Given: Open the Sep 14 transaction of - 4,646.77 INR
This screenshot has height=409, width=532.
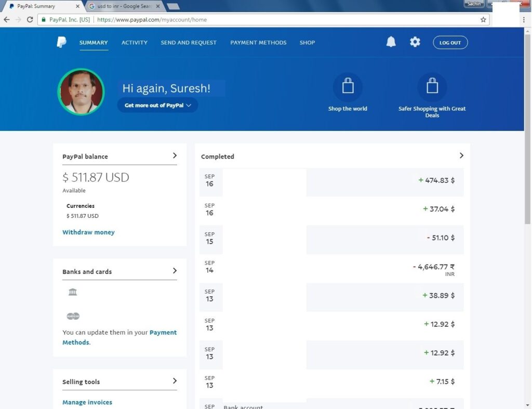Looking at the screenshot, I should pyautogui.click(x=331, y=269).
